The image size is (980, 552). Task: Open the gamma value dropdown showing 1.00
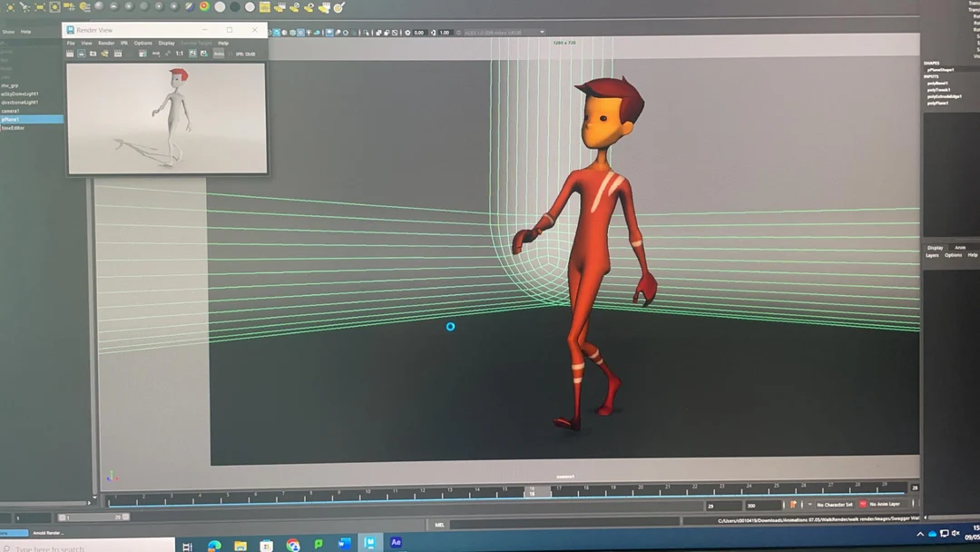[x=443, y=32]
